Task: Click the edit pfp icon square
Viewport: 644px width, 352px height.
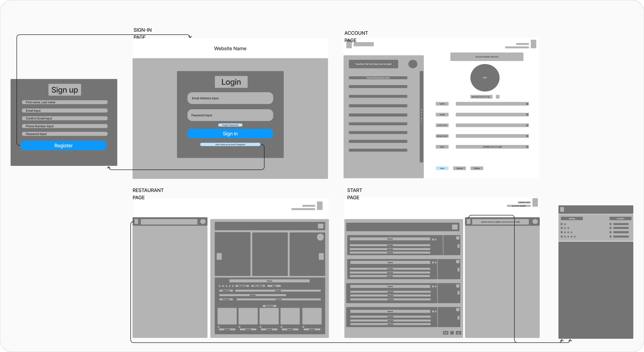Action: 498,97
